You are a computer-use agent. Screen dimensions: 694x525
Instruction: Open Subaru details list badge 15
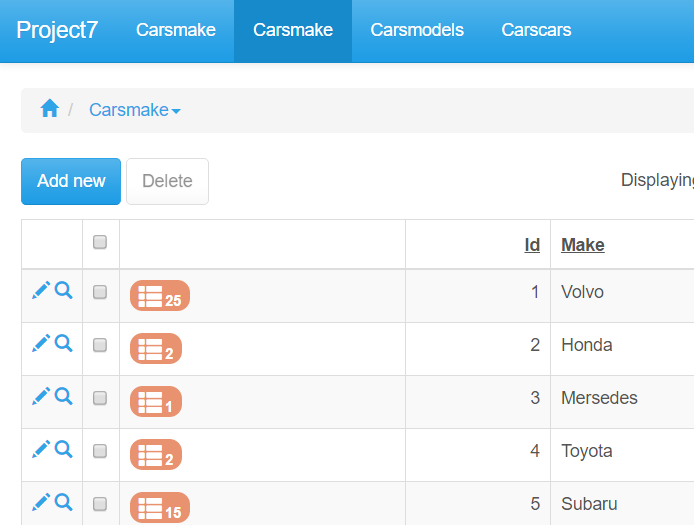pyautogui.click(x=160, y=507)
